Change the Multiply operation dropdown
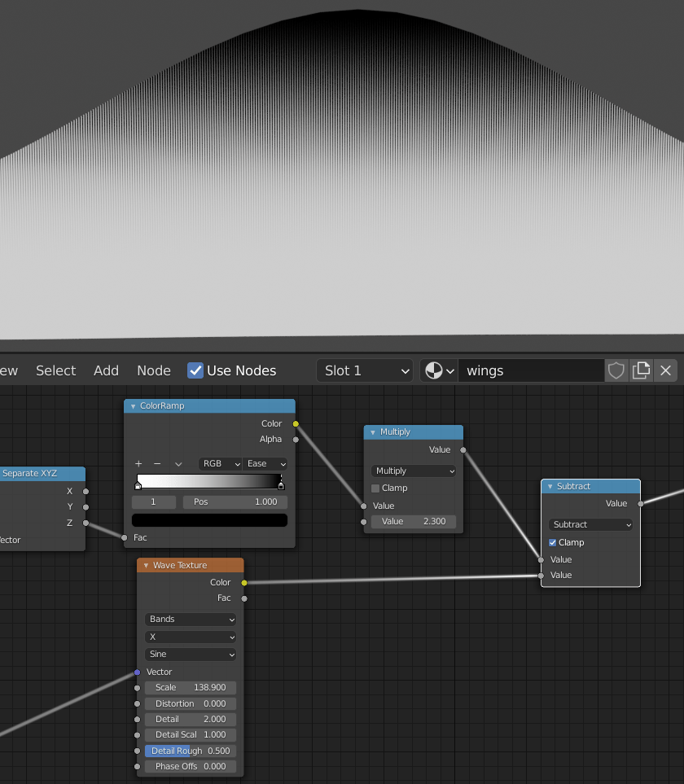The height and width of the screenshot is (784, 684). point(413,471)
